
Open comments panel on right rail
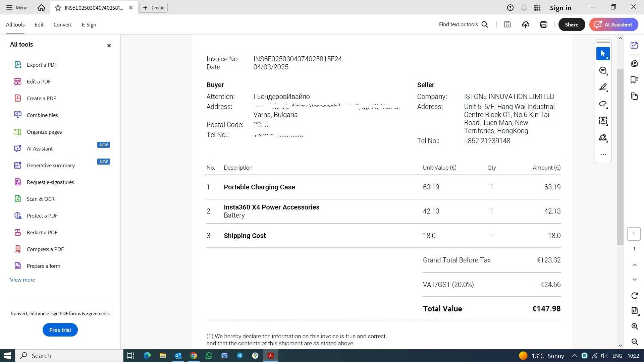634,64
